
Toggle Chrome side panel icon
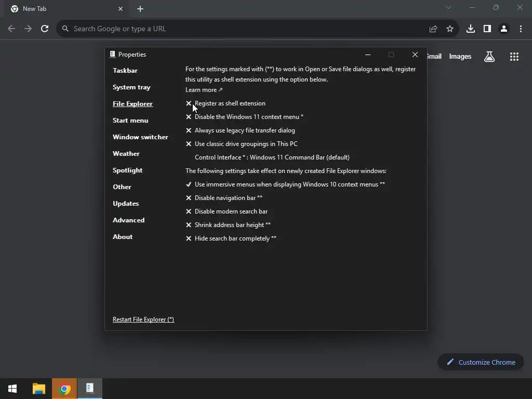pyautogui.click(x=487, y=29)
